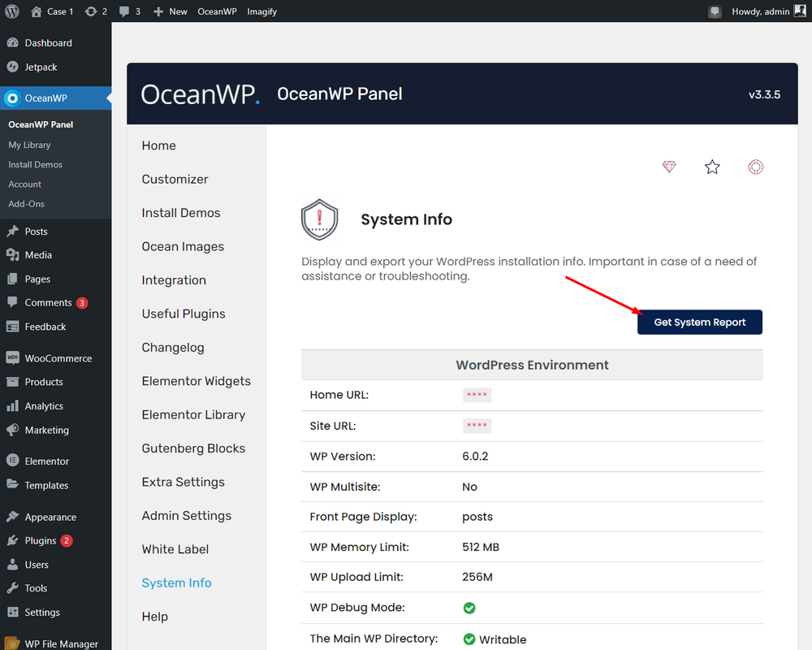Image resolution: width=812 pixels, height=650 pixels.
Task: Go to Customizer panel tab
Action: coord(175,180)
